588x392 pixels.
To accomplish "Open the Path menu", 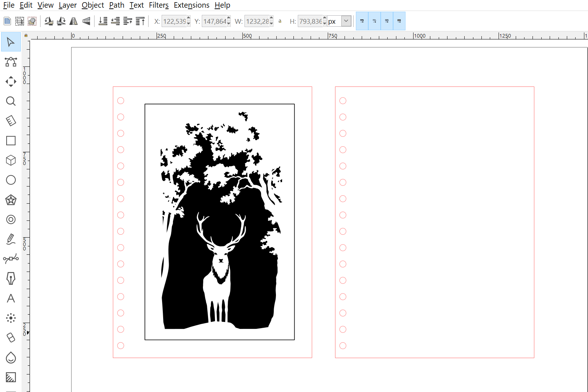I will 117,5.
